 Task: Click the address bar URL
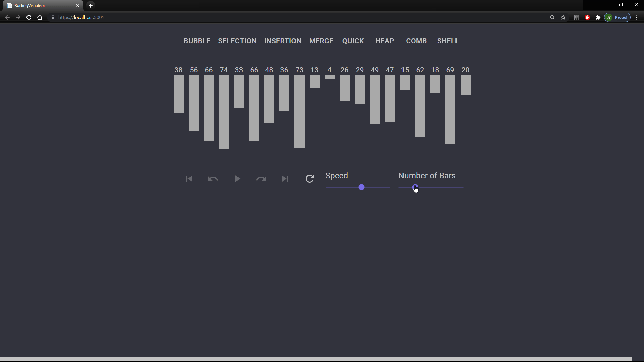point(81,17)
